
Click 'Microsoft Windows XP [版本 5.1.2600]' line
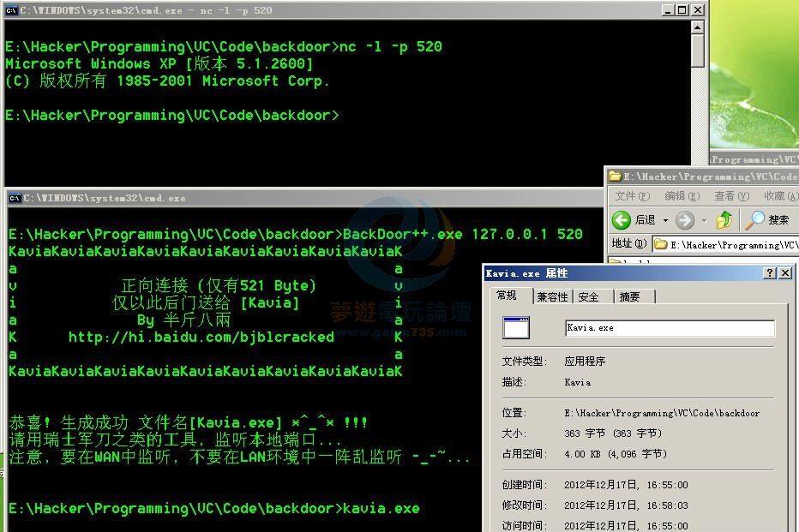(x=159, y=63)
